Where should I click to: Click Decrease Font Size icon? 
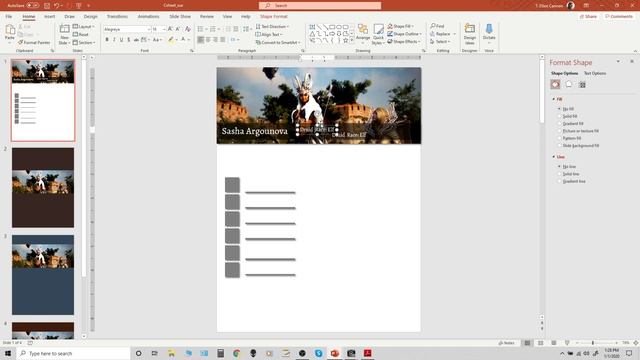178,29
